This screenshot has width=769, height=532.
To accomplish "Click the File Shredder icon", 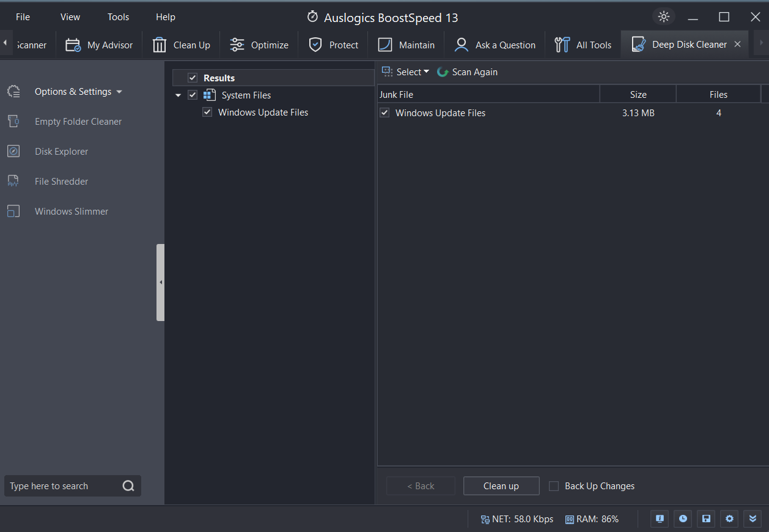I will pyautogui.click(x=13, y=182).
